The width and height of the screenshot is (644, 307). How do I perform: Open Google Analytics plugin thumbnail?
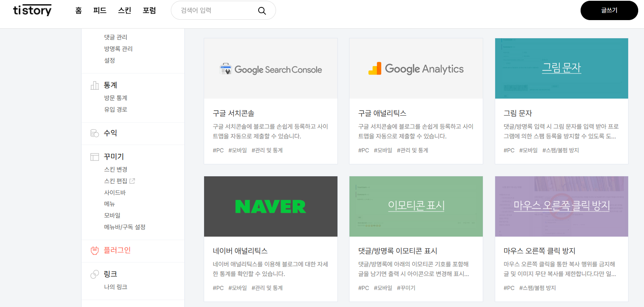pyautogui.click(x=416, y=68)
